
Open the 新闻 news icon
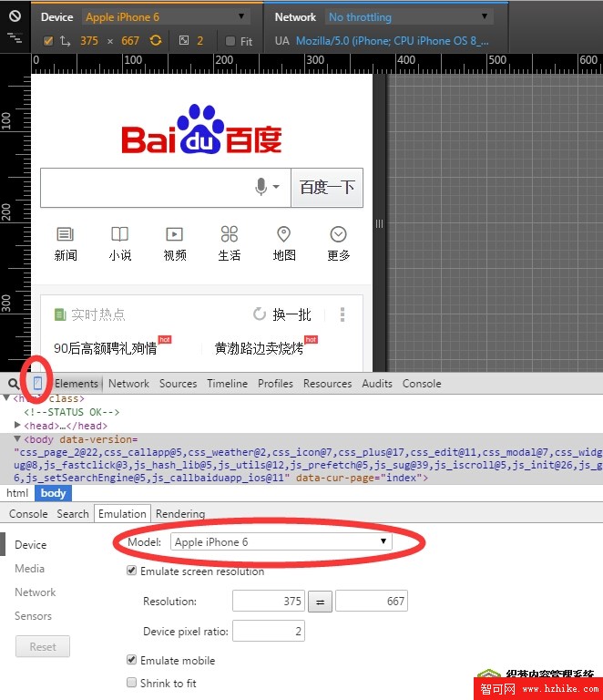point(65,234)
